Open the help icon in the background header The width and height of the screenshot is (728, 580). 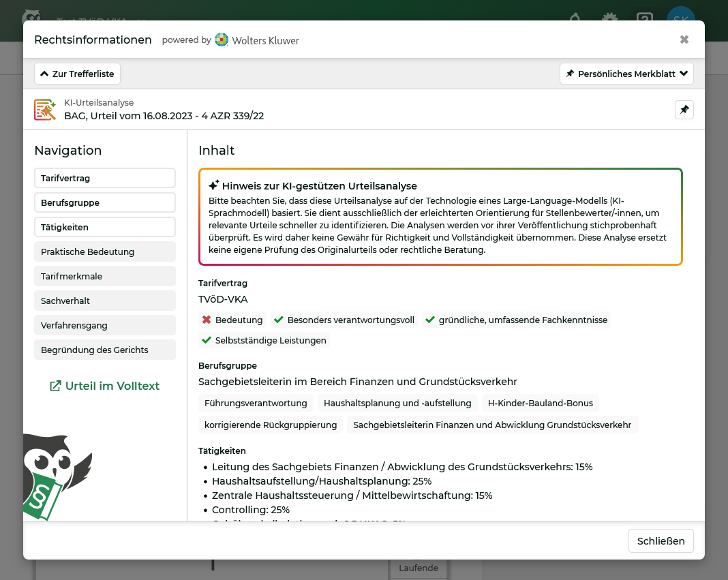[x=644, y=17]
